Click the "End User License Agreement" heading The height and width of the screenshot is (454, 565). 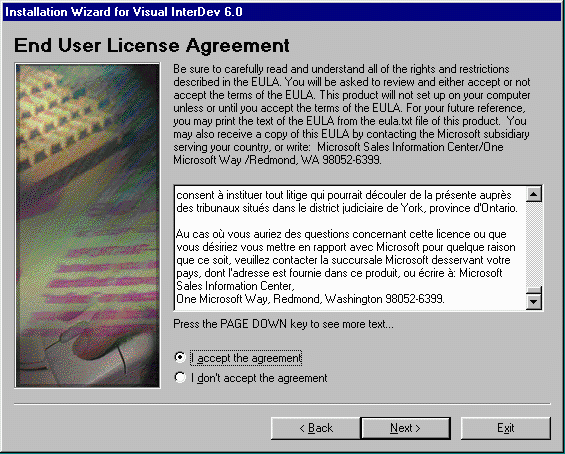pyautogui.click(x=152, y=46)
